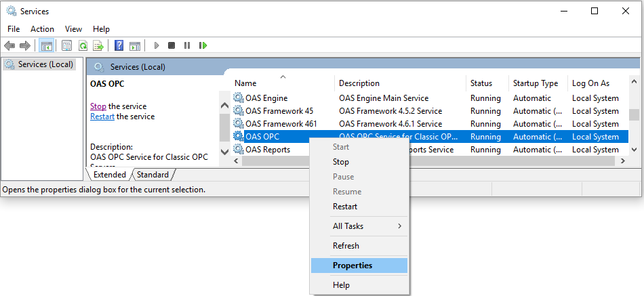Open the Action menu

42,29
